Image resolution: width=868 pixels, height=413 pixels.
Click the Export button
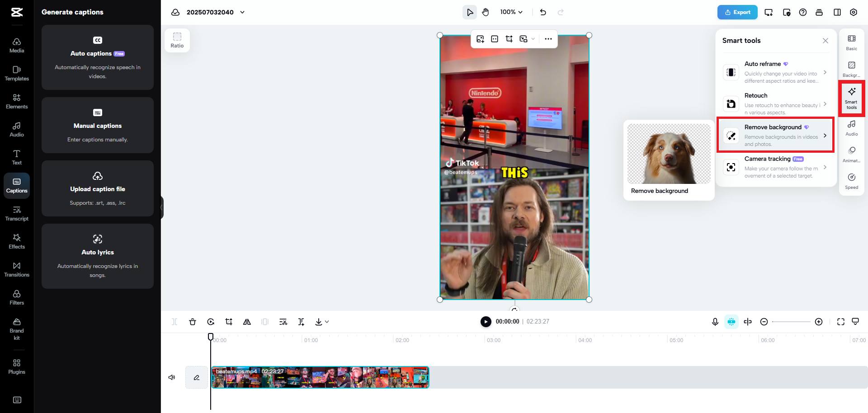pos(737,12)
